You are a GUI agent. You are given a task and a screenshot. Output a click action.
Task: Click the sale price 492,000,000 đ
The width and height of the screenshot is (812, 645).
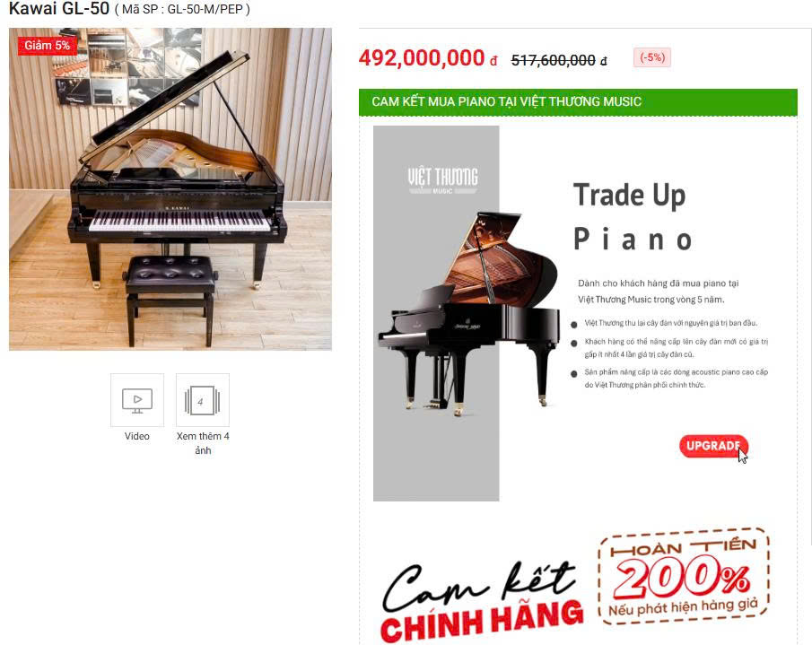tap(428, 58)
